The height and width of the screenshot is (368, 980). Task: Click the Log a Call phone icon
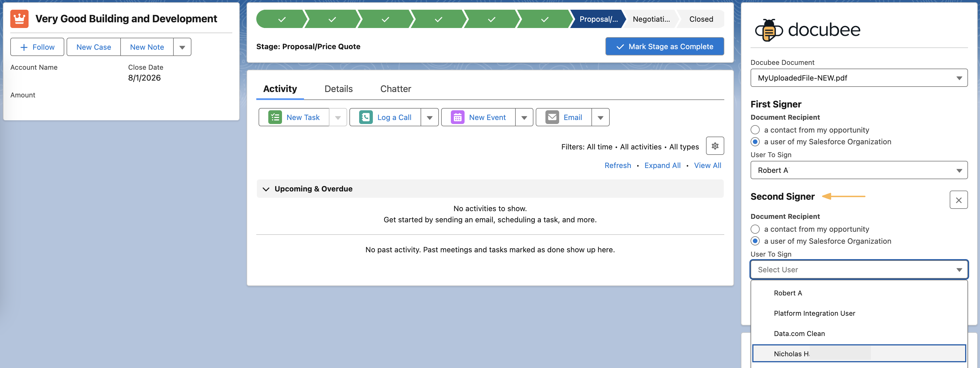[366, 117]
